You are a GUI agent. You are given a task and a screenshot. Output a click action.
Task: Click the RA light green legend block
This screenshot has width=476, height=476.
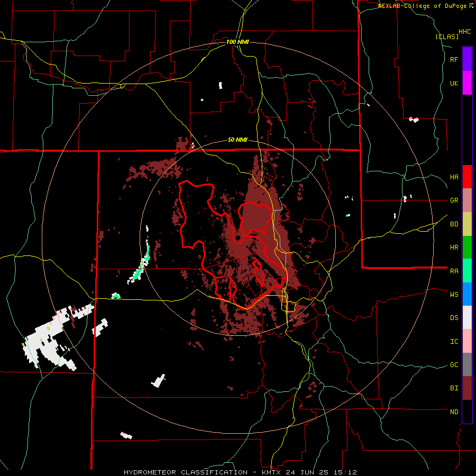pos(467,271)
